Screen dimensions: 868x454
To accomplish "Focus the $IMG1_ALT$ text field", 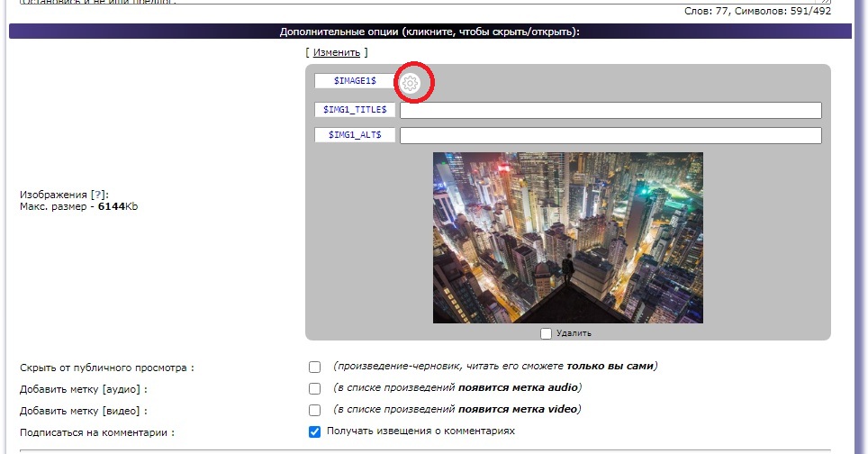I will pyautogui.click(x=610, y=135).
